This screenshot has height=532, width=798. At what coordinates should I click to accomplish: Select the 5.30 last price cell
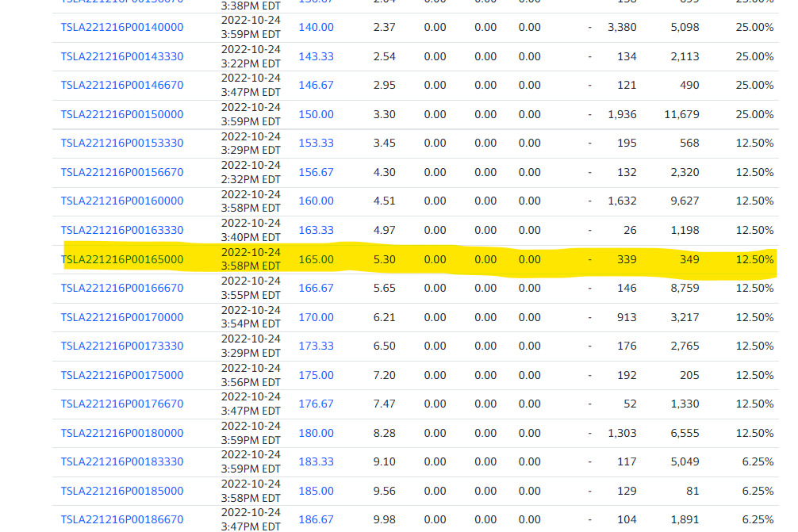[384, 259]
